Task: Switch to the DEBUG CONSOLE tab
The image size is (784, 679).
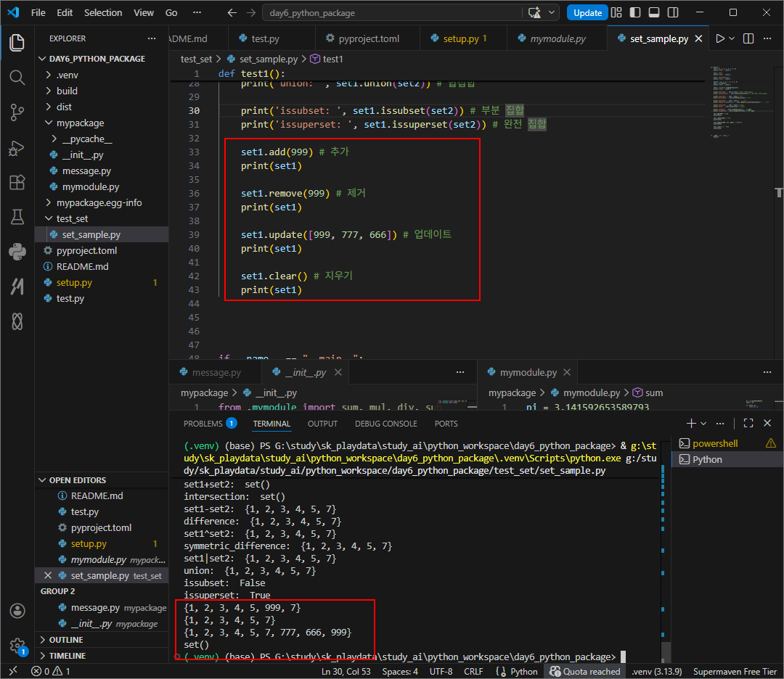Action: click(386, 424)
